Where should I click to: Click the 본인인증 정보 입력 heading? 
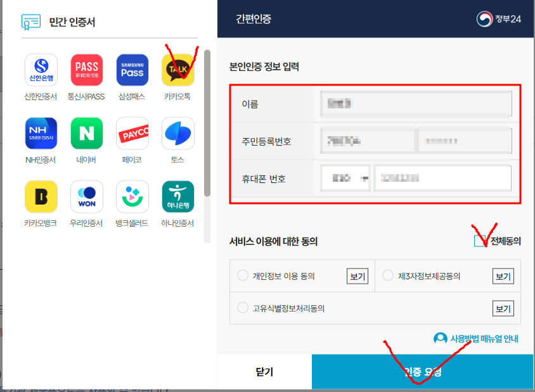264,66
